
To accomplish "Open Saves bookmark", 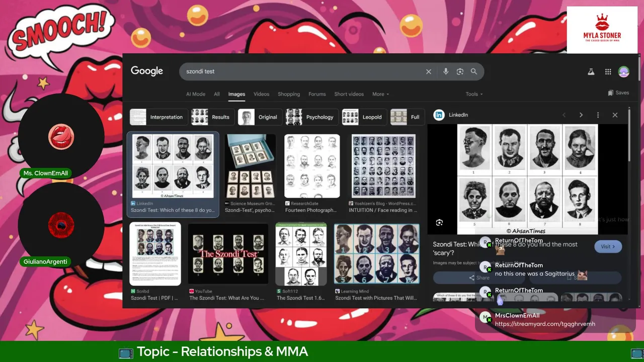I will (618, 93).
